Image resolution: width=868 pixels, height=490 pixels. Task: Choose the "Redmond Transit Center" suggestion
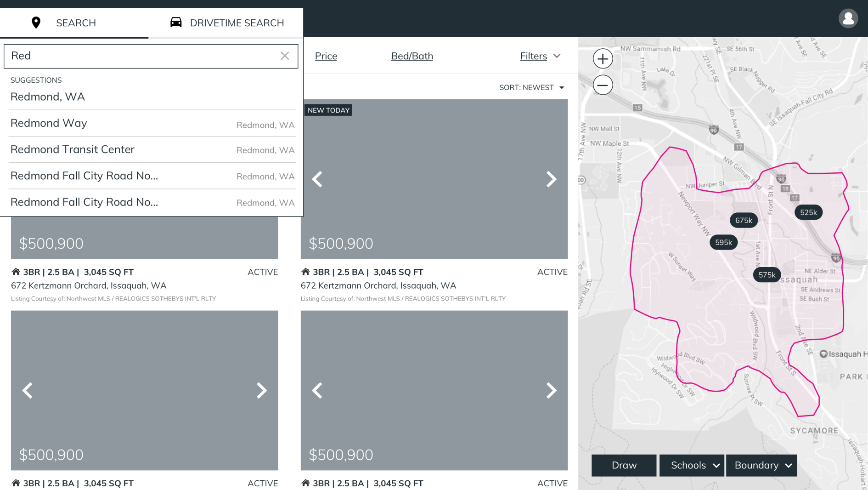(152, 149)
